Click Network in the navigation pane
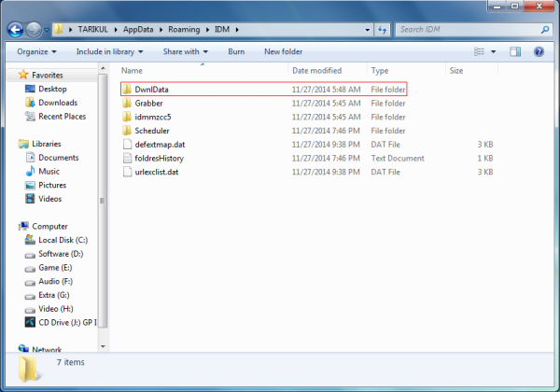 pyautogui.click(x=47, y=349)
